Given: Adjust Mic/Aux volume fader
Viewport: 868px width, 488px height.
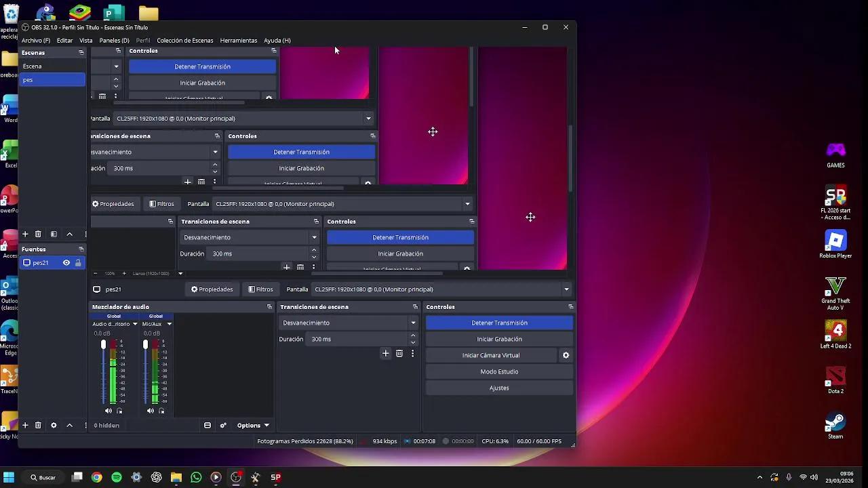Looking at the screenshot, I should [x=145, y=345].
